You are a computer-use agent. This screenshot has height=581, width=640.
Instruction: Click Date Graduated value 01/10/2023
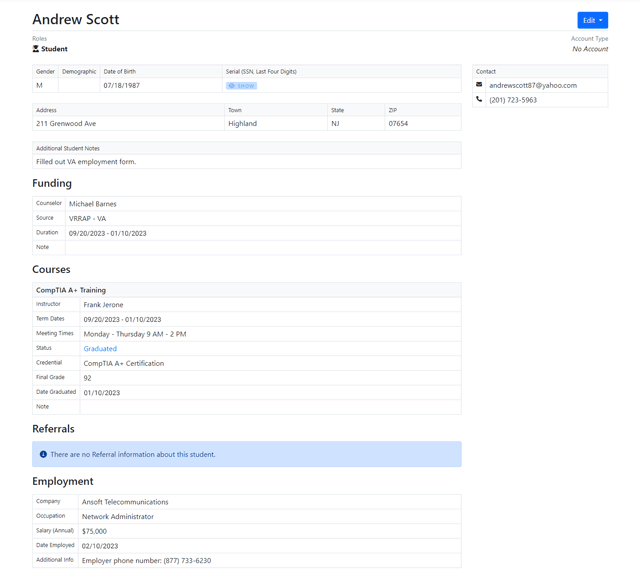tap(102, 393)
